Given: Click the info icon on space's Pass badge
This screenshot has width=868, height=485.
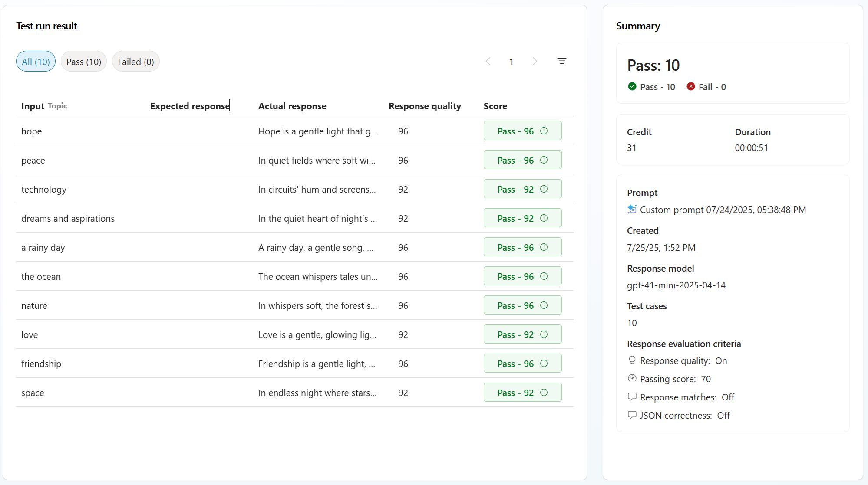Looking at the screenshot, I should (544, 392).
